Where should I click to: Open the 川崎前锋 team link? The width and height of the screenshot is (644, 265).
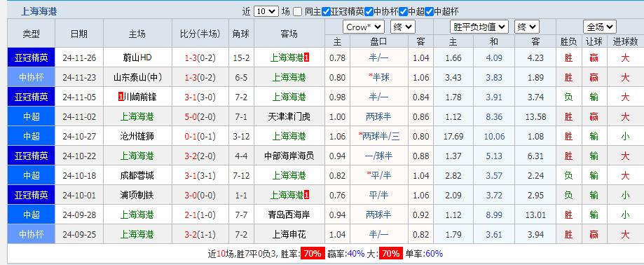140,97
